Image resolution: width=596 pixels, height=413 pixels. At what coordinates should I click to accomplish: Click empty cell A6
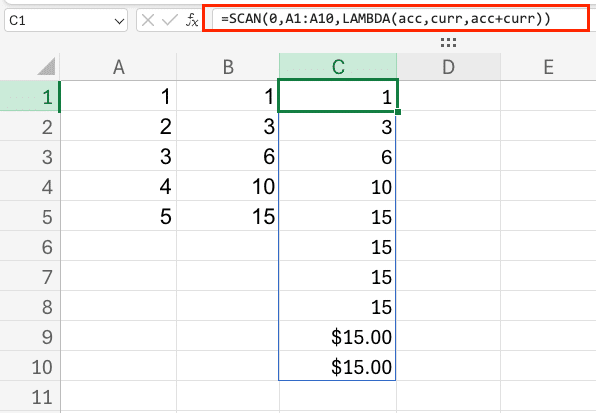click(x=119, y=246)
